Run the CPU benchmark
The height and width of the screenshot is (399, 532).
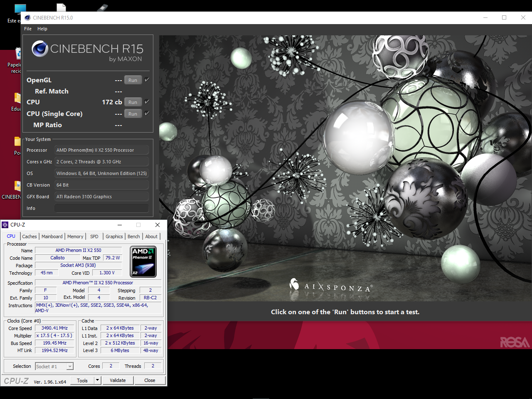pos(133,102)
